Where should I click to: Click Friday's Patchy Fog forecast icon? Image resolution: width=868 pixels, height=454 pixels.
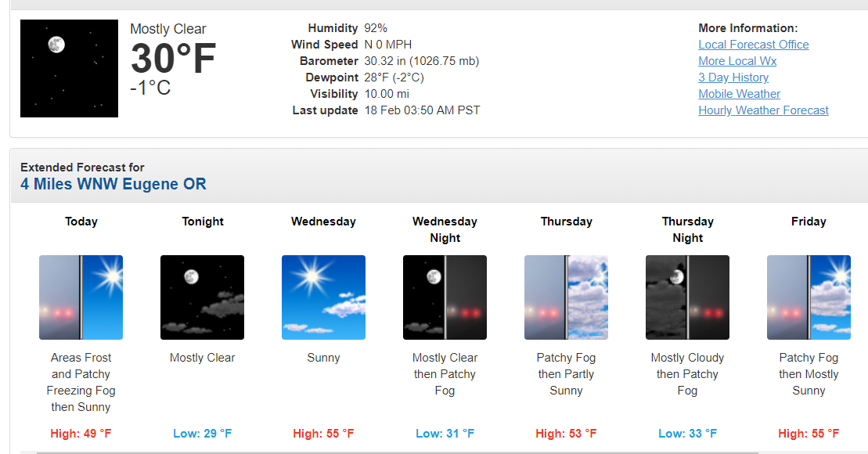809,297
